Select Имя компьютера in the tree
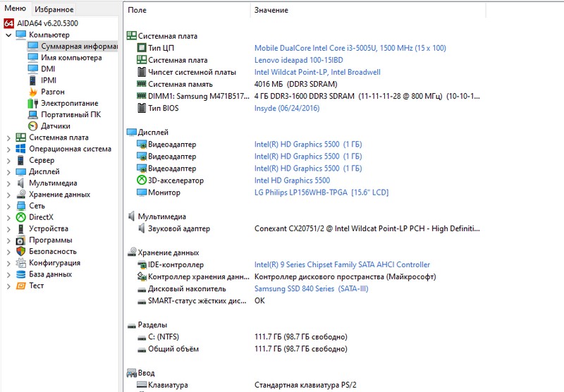The height and width of the screenshot is (392, 564). coord(70,58)
